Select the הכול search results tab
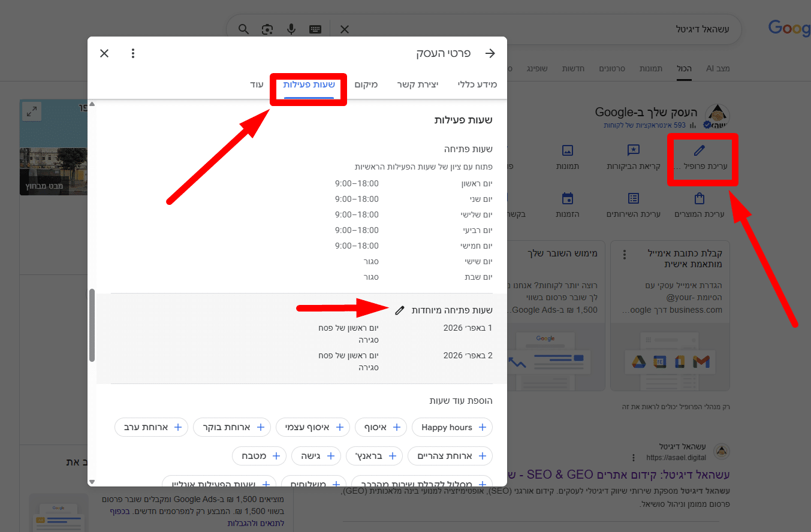The height and width of the screenshot is (532, 811). (x=684, y=68)
